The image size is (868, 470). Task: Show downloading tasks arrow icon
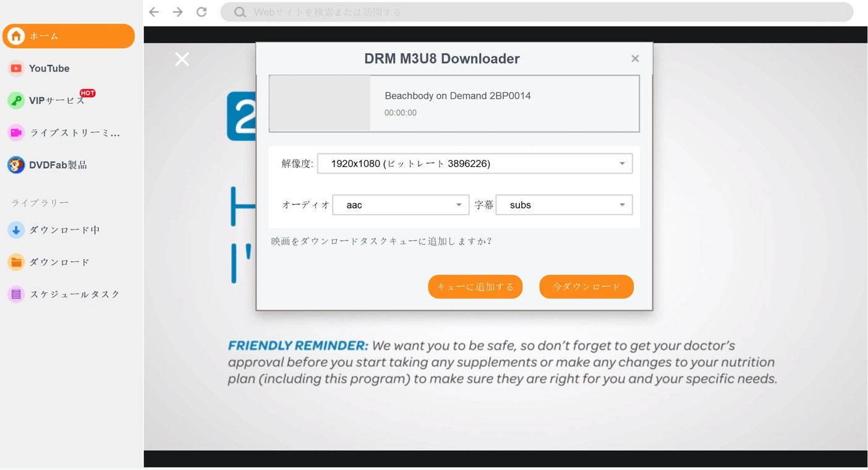[16, 229]
